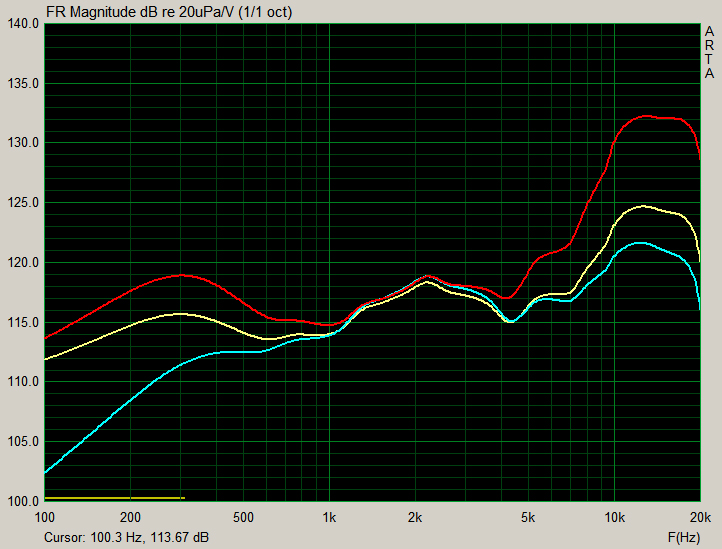
Task: Click the '2k' frequency axis label
Action: pyautogui.click(x=415, y=518)
